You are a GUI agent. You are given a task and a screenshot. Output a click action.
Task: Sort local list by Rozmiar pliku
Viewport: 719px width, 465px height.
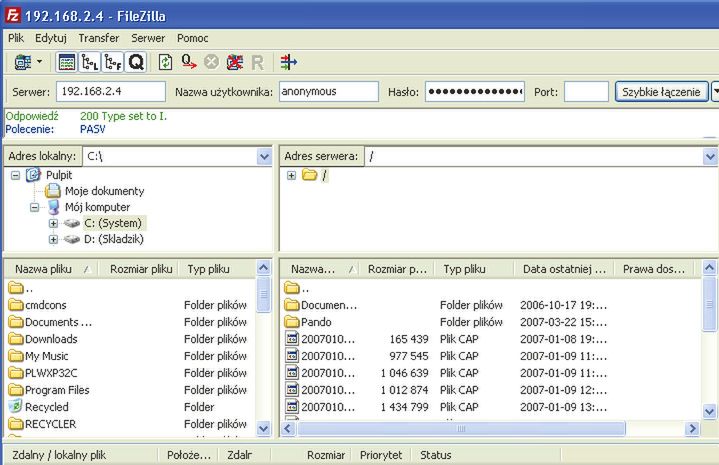(141, 269)
